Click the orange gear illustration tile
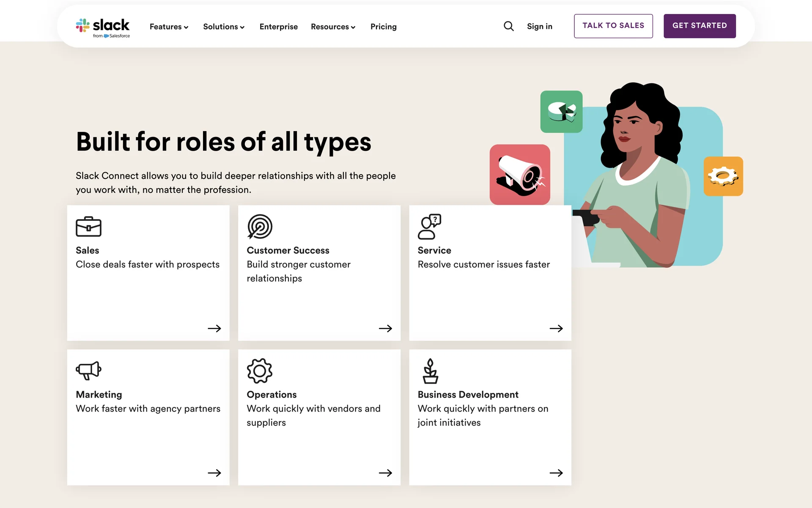Image resolution: width=812 pixels, height=508 pixels. [x=723, y=176]
